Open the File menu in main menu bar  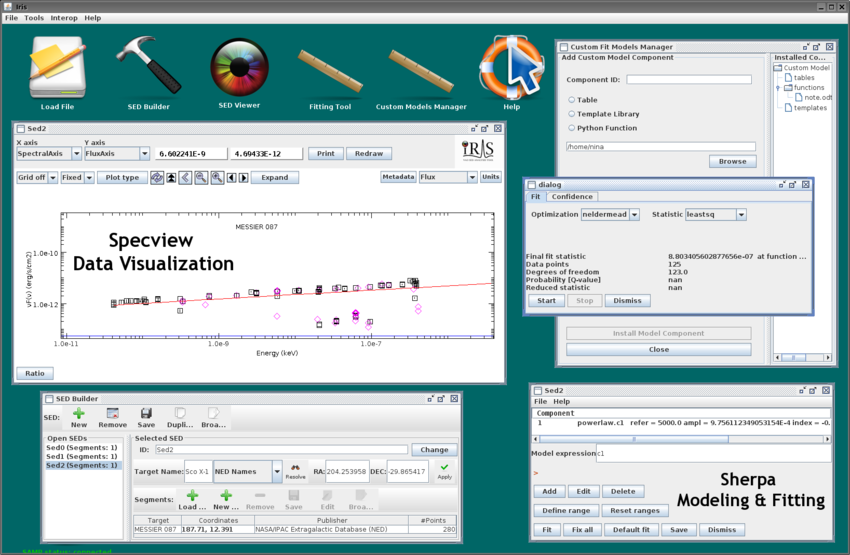pyautogui.click(x=11, y=18)
